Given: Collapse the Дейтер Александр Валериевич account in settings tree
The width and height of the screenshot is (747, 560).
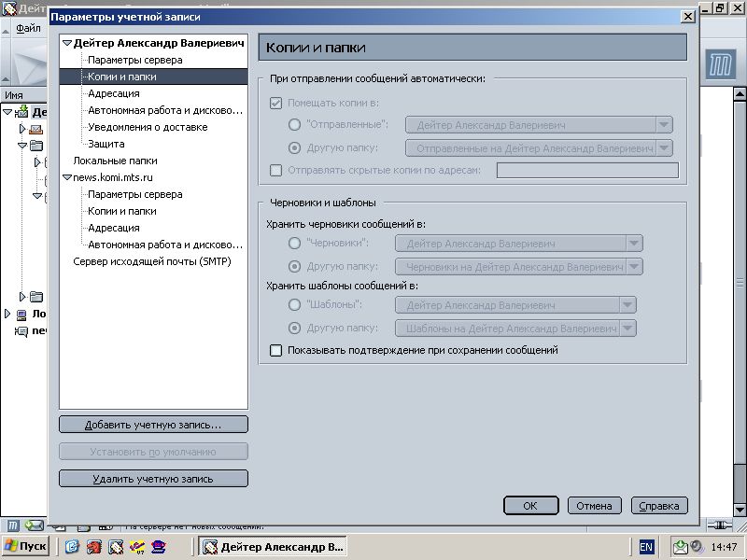Looking at the screenshot, I should pyautogui.click(x=67, y=43).
